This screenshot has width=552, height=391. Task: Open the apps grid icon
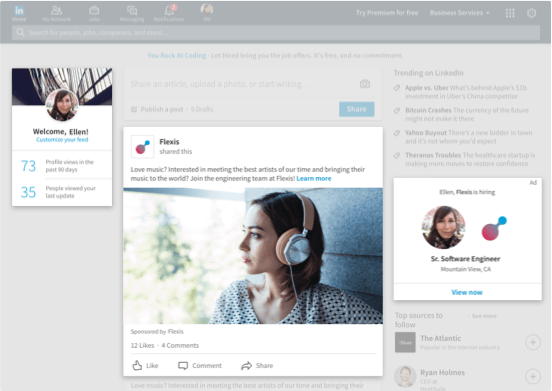(510, 13)
